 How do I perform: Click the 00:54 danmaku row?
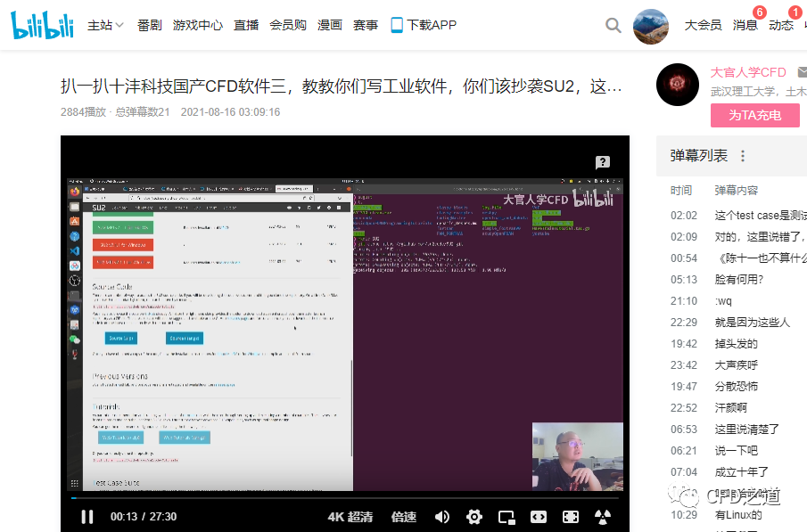pyautogui.click(x=738, y=258)
